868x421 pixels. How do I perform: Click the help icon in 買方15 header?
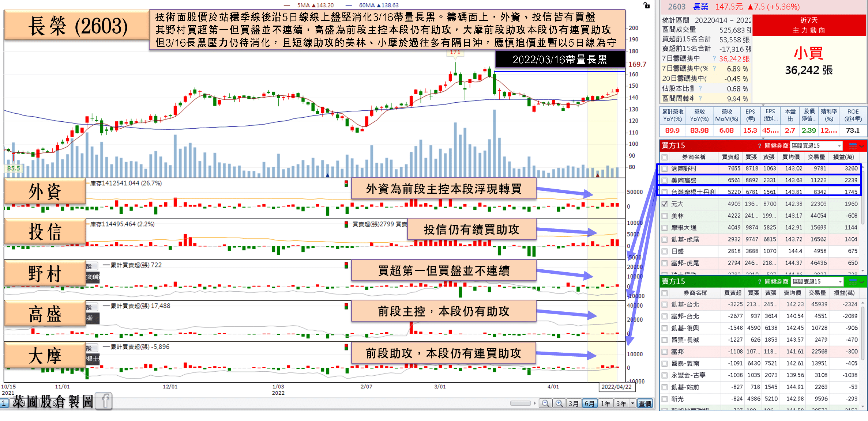[x=760, y=146]
